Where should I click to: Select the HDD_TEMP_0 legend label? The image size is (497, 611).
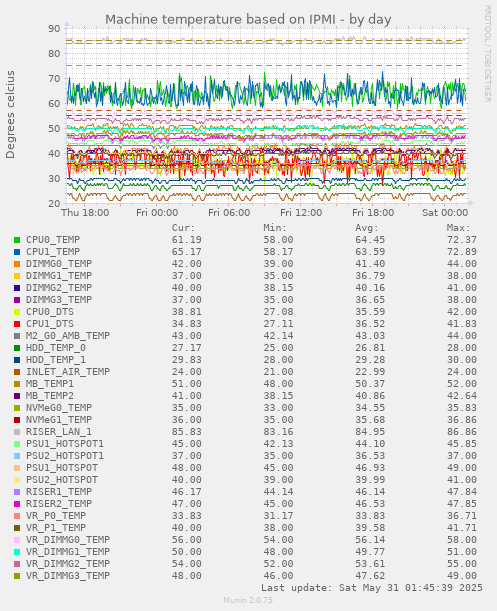(56, 348)
